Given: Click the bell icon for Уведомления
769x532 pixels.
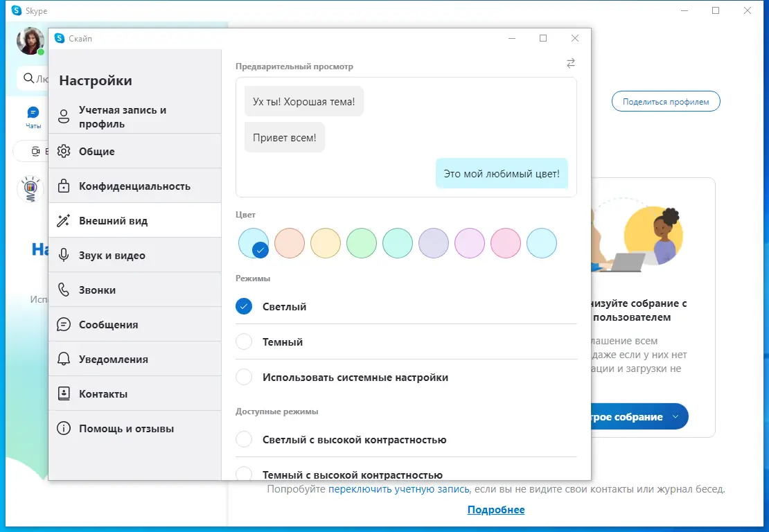Looking at the screenshot, I should (64, 359).
